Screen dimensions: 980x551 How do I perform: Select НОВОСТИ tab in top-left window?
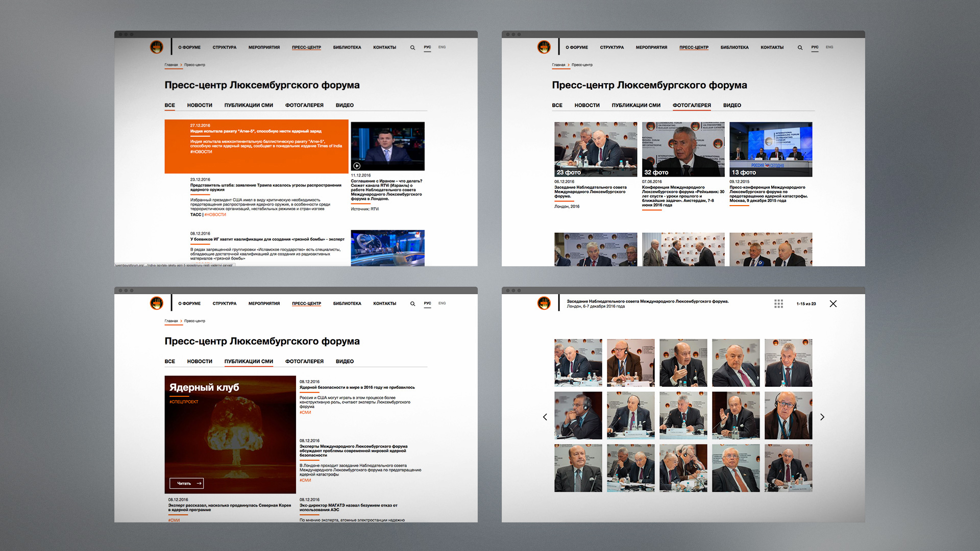click(200, 105)
